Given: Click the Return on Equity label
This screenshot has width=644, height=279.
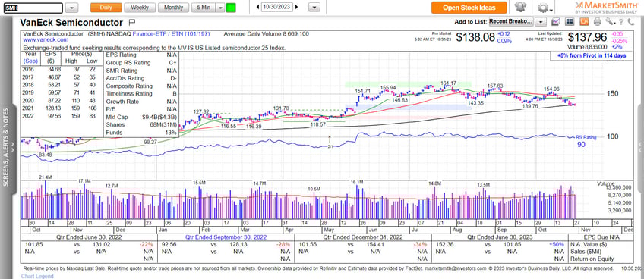Looking at the screenshot, I should click(x=592, y=259).
